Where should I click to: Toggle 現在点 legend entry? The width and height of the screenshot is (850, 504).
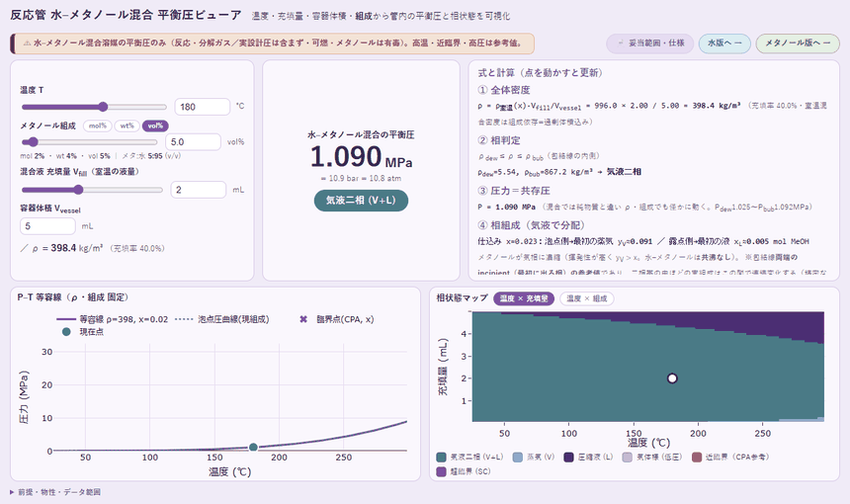pos(83,332)
